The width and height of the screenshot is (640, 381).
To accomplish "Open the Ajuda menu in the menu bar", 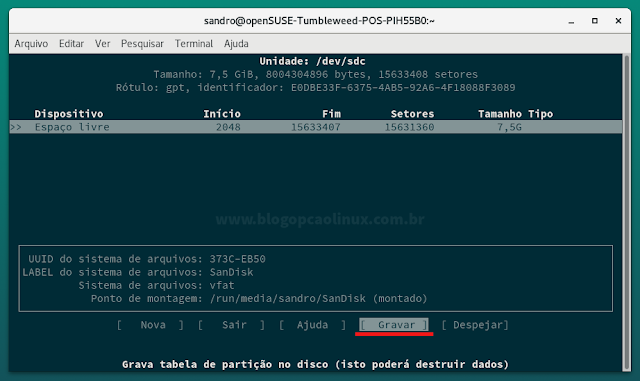I will 236,44.
